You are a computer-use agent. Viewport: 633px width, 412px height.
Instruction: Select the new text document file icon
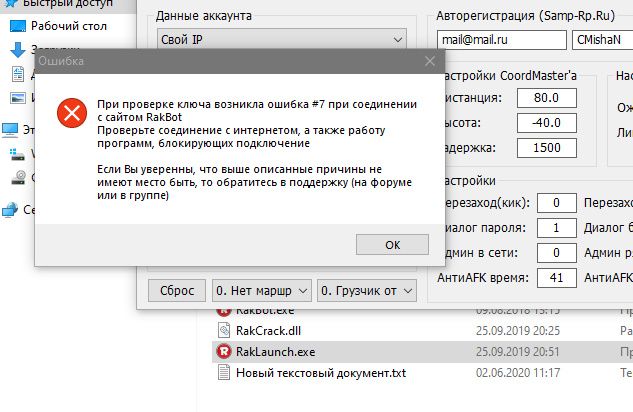coord(224,373)
